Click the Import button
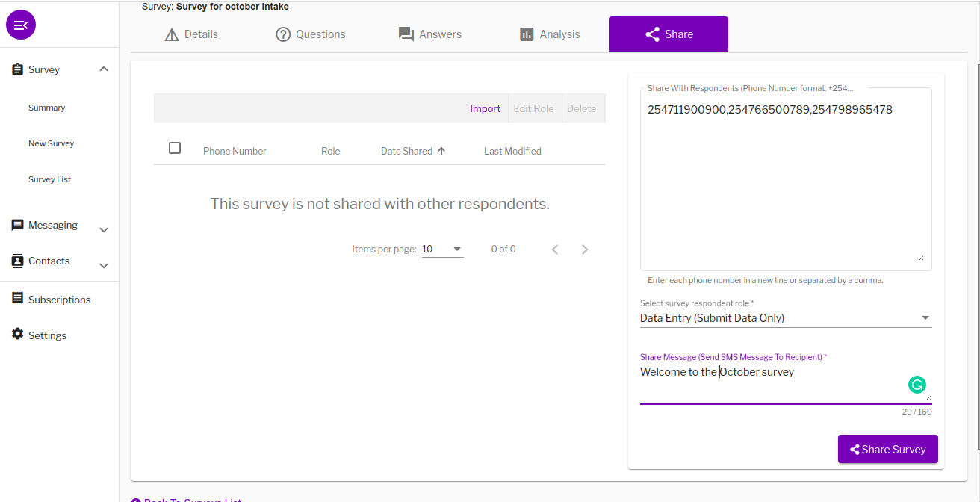 coord(485,108)
